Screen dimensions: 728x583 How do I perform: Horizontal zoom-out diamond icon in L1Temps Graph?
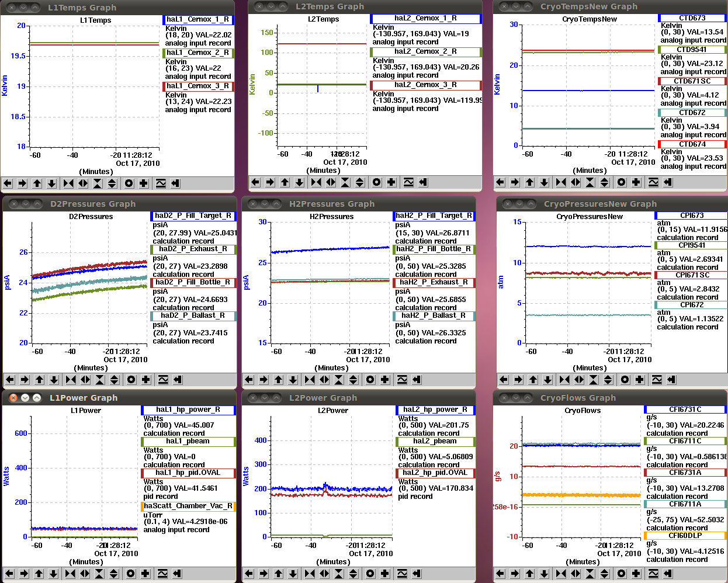(x=83, y=183)
